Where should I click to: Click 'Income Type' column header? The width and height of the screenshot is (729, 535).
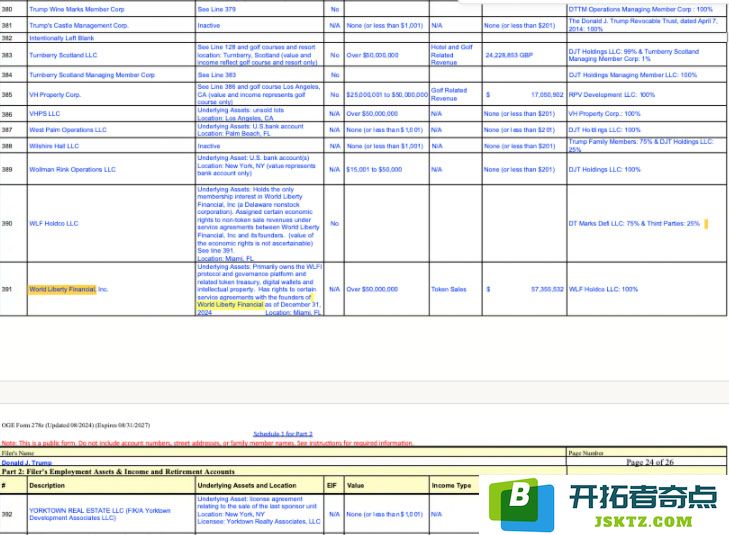(451, 486)
